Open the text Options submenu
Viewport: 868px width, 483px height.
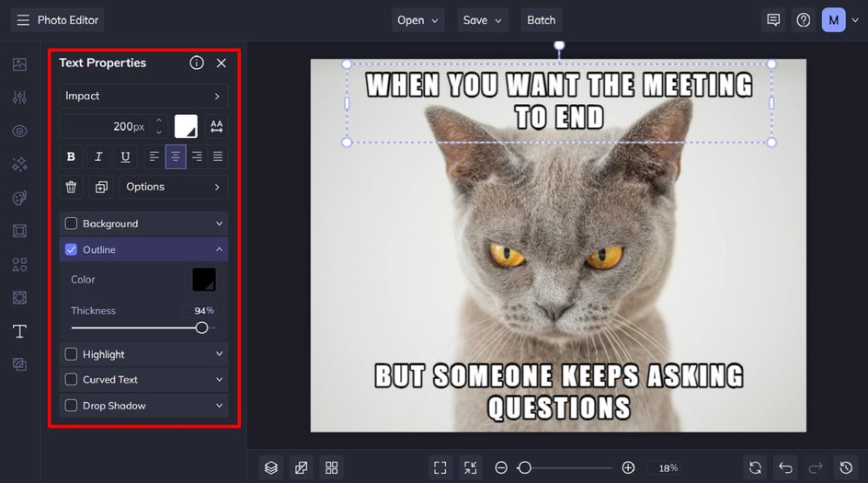pos(174,187)
